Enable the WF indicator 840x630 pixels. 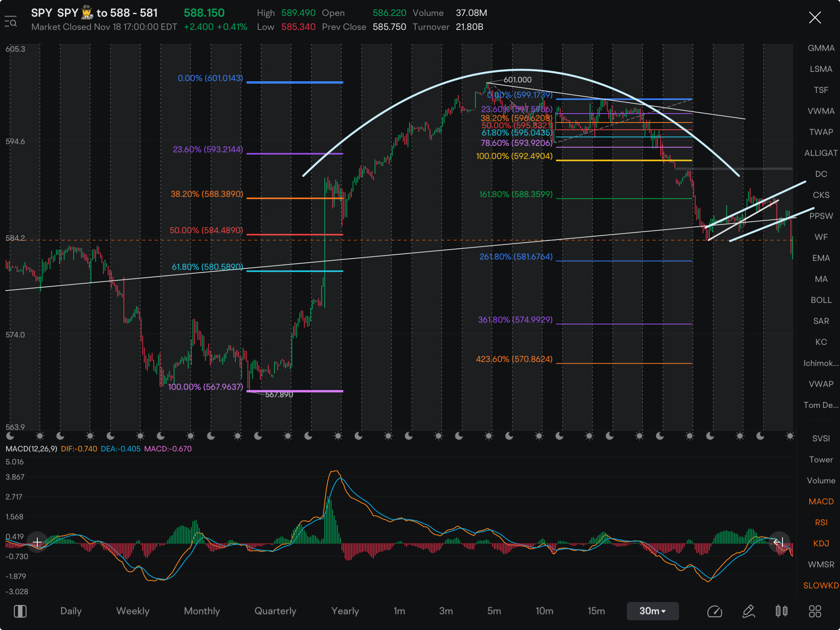(821, 237)
